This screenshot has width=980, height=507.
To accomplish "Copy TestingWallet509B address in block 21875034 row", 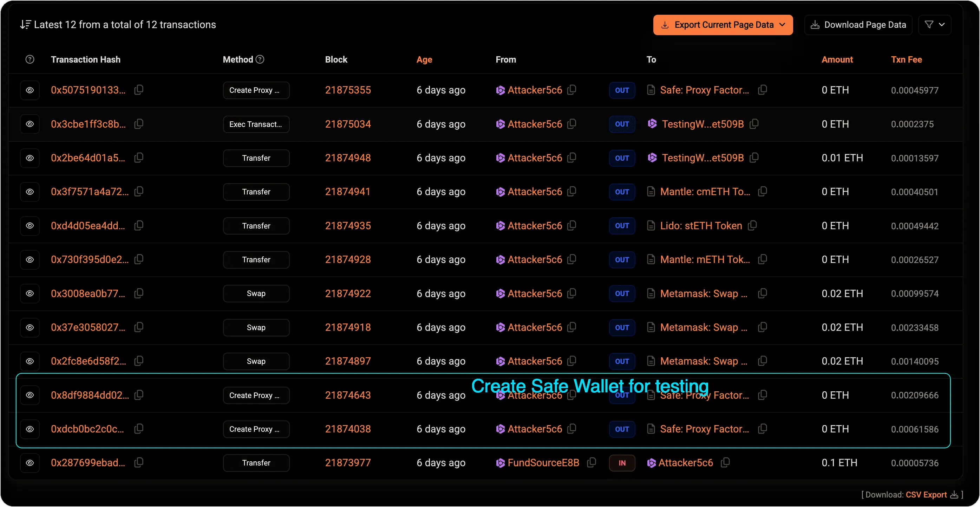I will click(754, 124).
